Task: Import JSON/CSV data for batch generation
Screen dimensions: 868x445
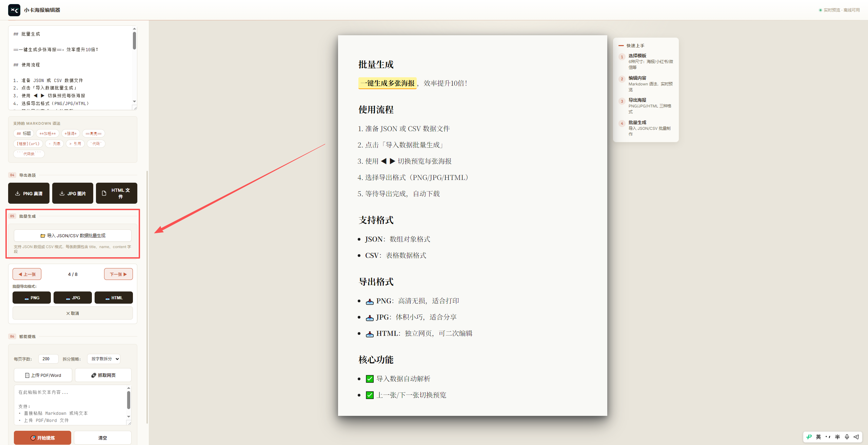Action: tap(73, 236)
